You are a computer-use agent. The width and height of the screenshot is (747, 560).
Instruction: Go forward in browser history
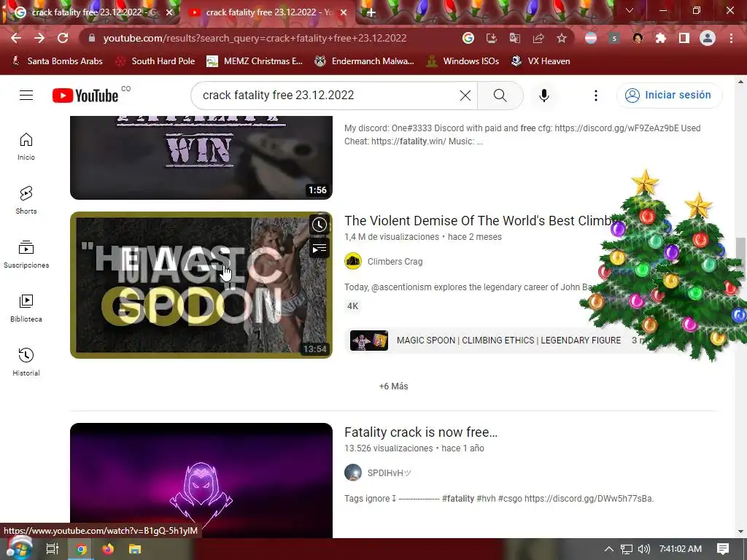point(39,38)
